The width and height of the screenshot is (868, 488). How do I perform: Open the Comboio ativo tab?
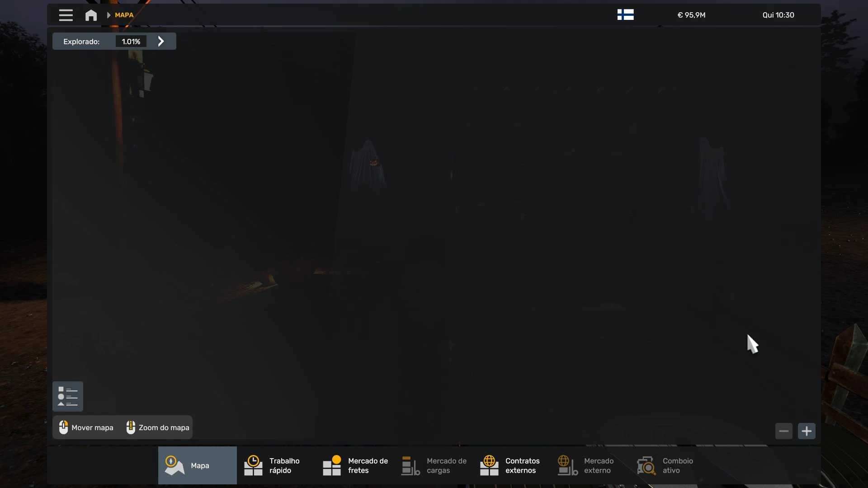[x=665, y=465]
